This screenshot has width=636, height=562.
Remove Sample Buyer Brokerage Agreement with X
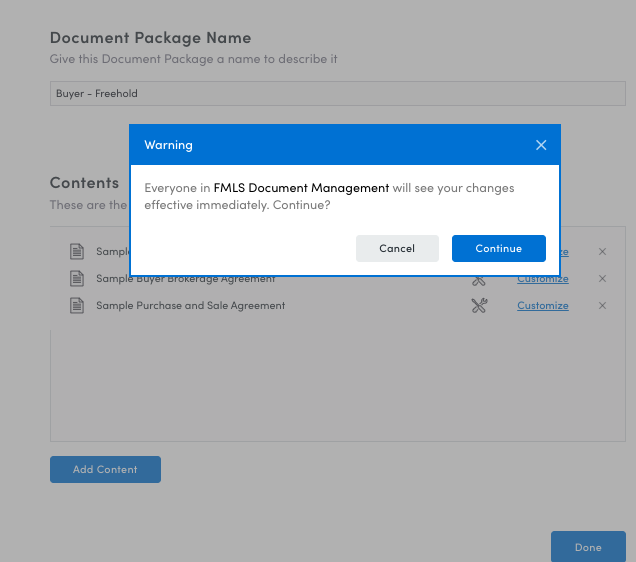(602, 279)
